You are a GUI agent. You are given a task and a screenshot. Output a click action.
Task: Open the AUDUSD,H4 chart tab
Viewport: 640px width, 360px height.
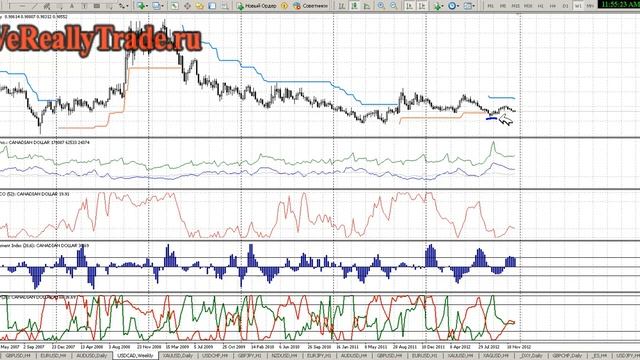353,356
